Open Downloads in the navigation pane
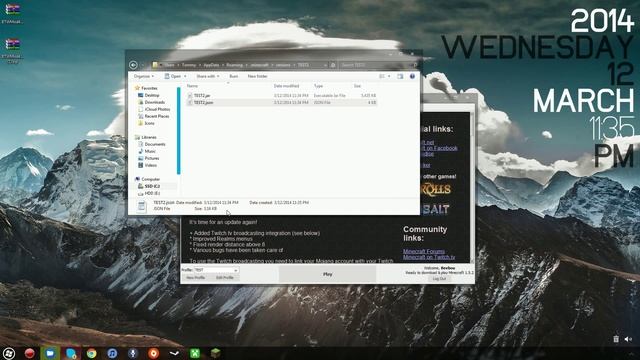This screenshot has height=360, width=640. click(x=155, y=102)
